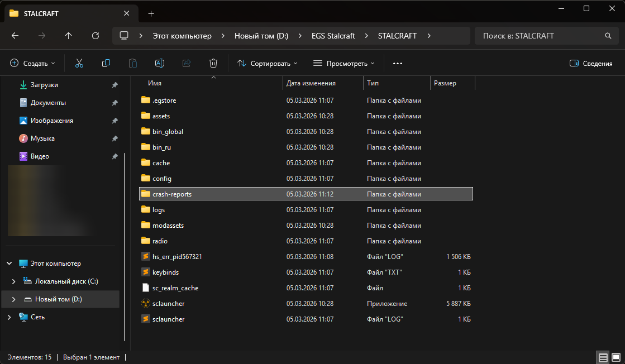Click the search box Поиск в: STALCRAFT

pos(539,36)
